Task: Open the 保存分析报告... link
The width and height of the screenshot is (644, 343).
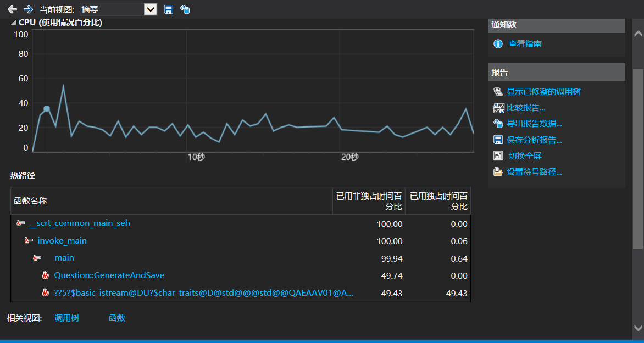Action: [x=534, y=140]
